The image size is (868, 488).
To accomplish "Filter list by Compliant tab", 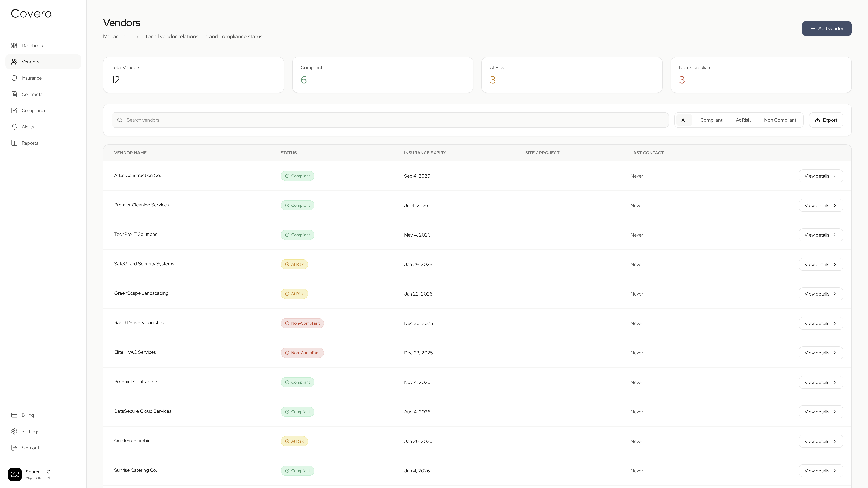I will 711,120.
